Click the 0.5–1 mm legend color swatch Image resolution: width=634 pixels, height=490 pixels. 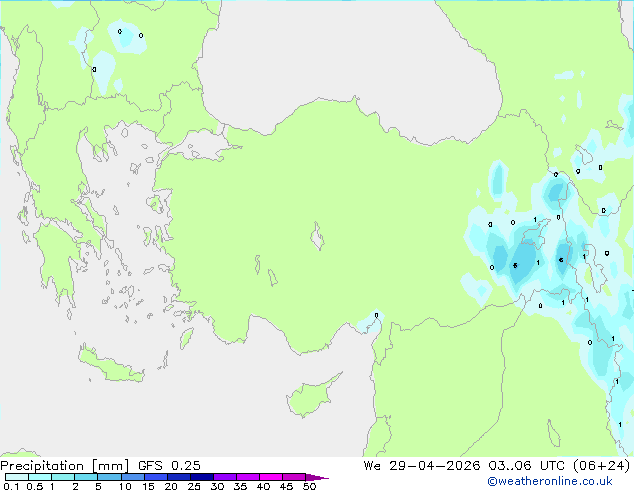(40, 477)
